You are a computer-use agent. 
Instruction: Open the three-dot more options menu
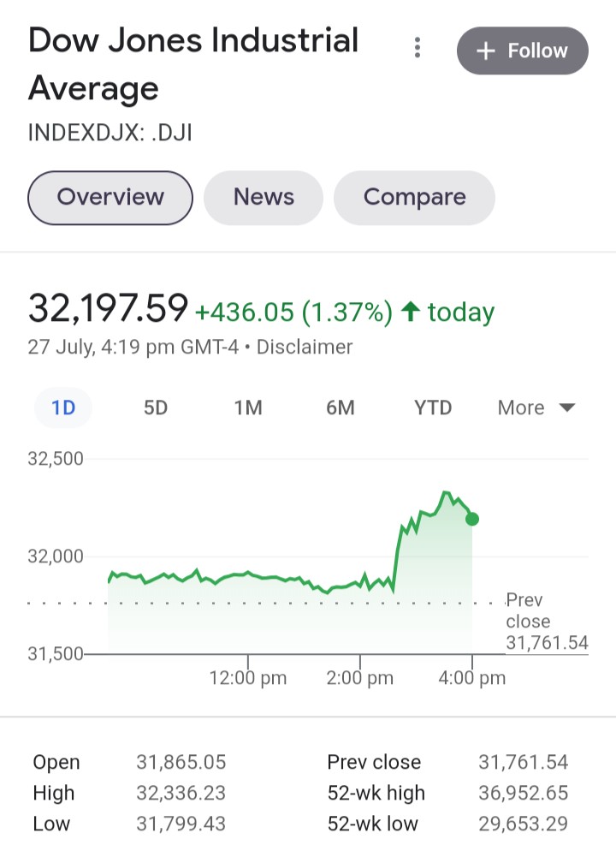(418, 48)
